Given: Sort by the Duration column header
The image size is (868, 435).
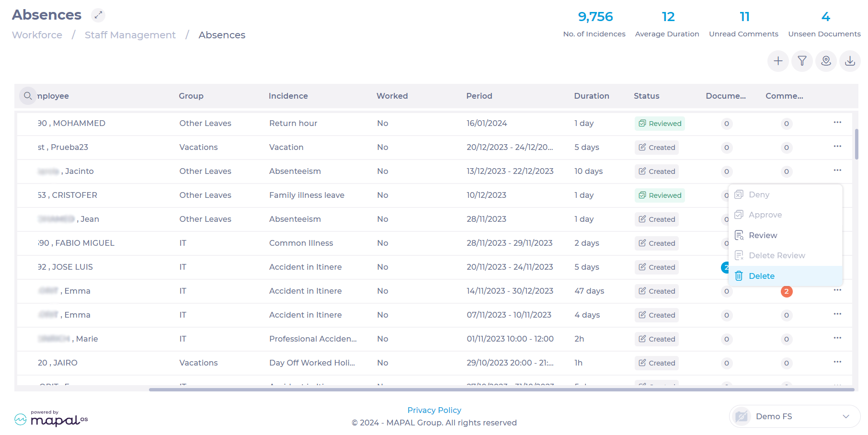Looking at the screenshot, I should tap(592, 96).
